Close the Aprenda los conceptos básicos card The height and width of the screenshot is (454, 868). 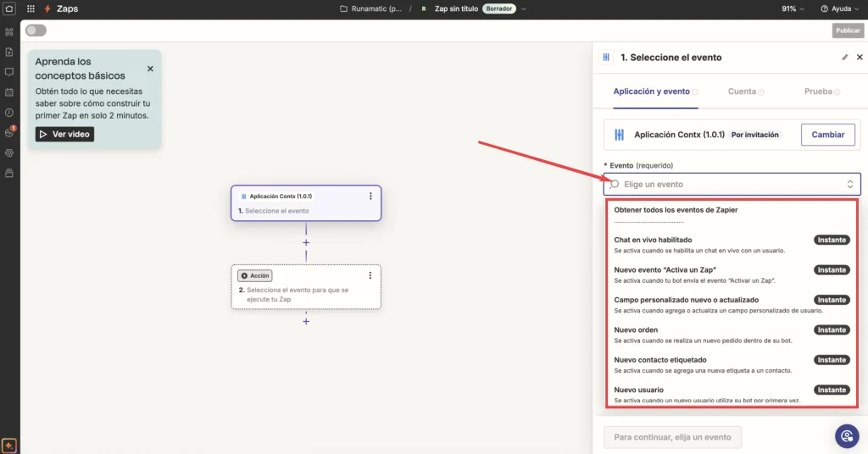151,69
